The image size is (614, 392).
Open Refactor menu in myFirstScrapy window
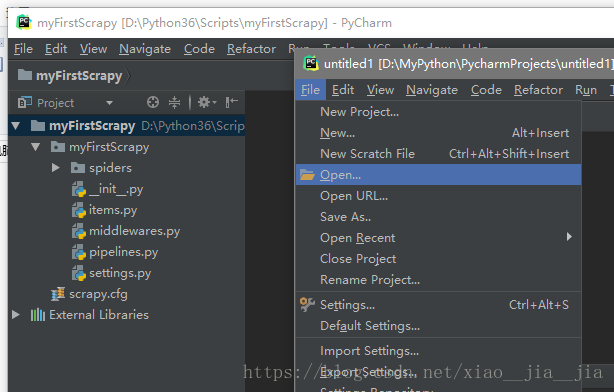click(251, 49)
